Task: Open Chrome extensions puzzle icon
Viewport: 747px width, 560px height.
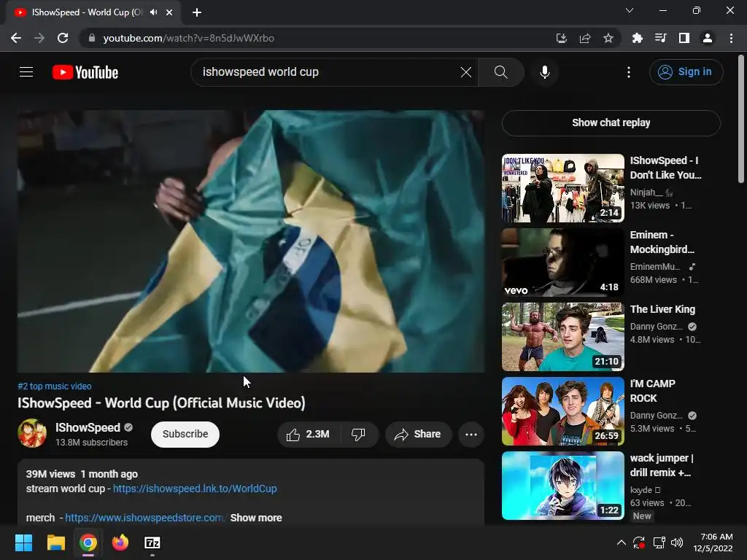Action: pos(637,38)
